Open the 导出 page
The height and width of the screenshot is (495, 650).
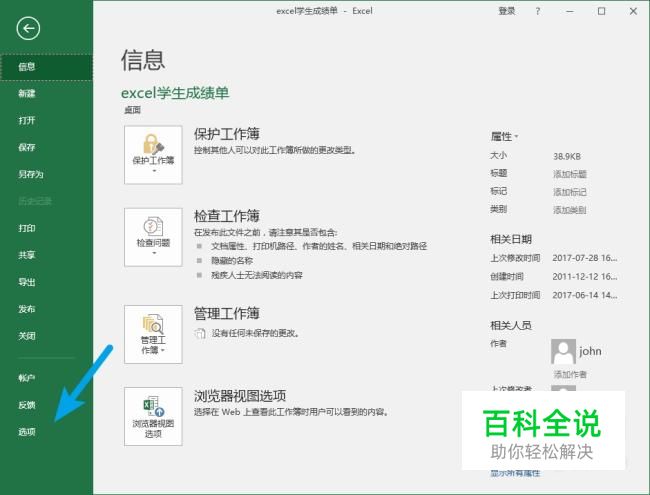tap(27, 282)
